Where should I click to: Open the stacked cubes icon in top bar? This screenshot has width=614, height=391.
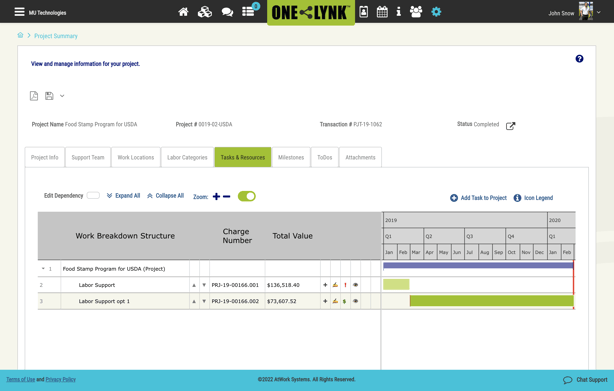pyautogui.click(x=205, y=12)
